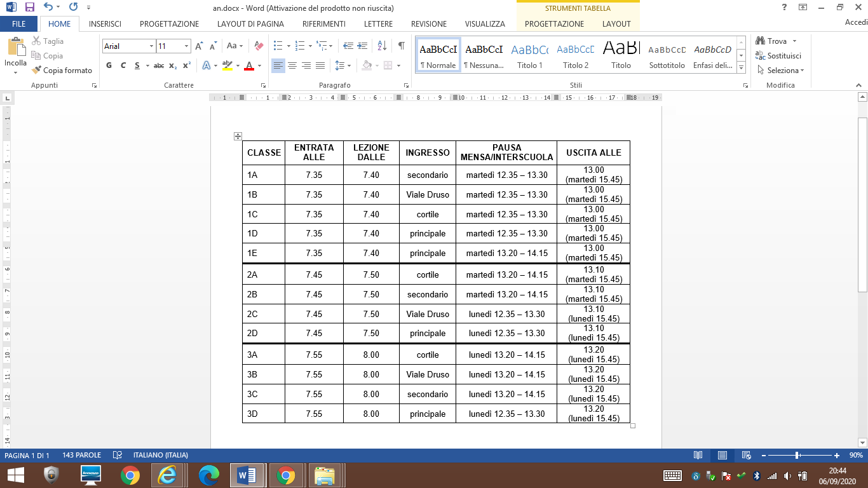
Task: Show paragraph marks with the pilcrow icon
Action: click(x=401, y=46)
